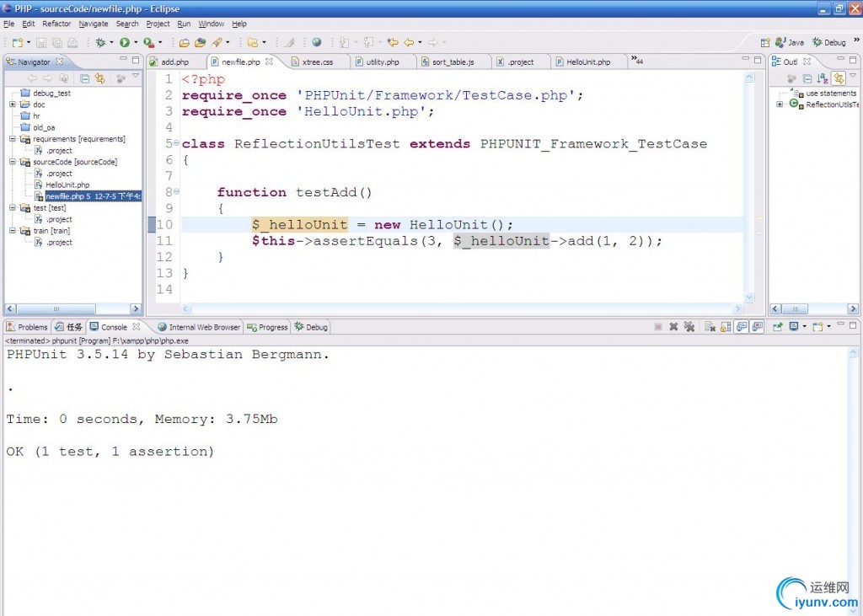The width and height of the screenshot is (863, 616).
Task: Fold the testAdd function at line 8
Action: [x=177, y=191]
